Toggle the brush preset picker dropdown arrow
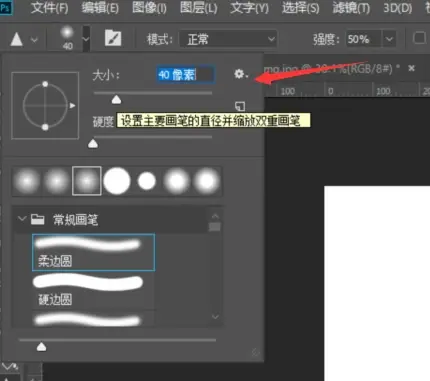Screen dimensions: 430x381 (x=86, y=39)
